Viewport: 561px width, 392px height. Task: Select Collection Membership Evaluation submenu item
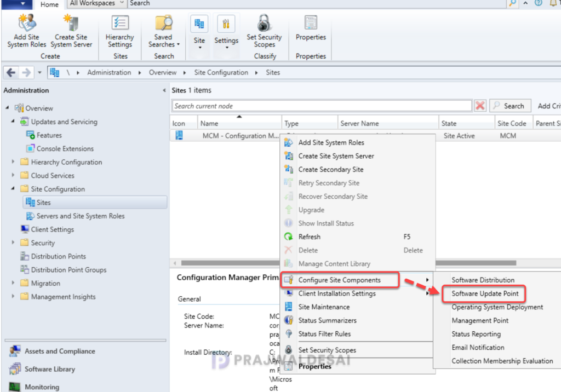[x=502, y=361]
